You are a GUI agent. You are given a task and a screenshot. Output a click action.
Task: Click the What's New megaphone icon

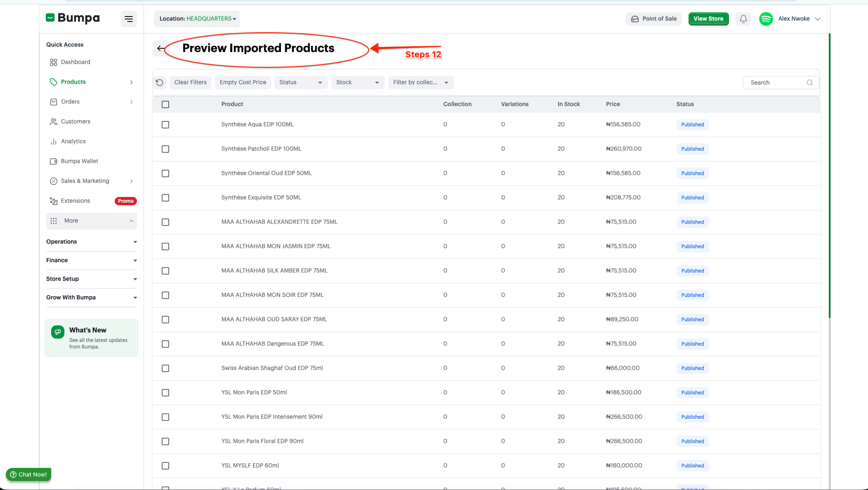pyautogui.click(x=58, y=332)
